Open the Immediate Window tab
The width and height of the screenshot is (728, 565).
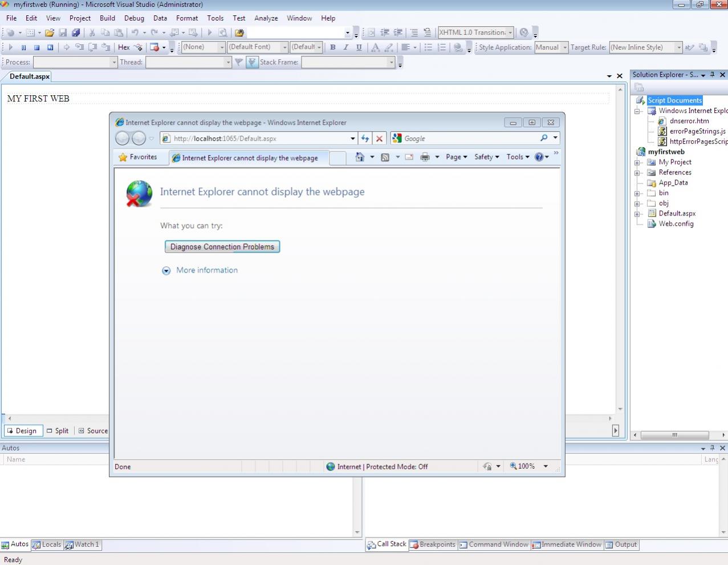pyautogui.click(x=567, y=544)
